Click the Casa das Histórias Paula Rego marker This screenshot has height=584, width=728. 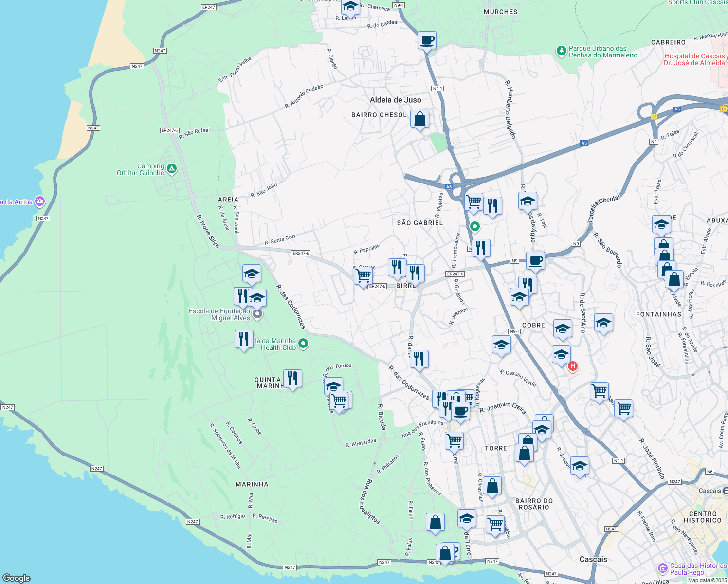[662, 568]
